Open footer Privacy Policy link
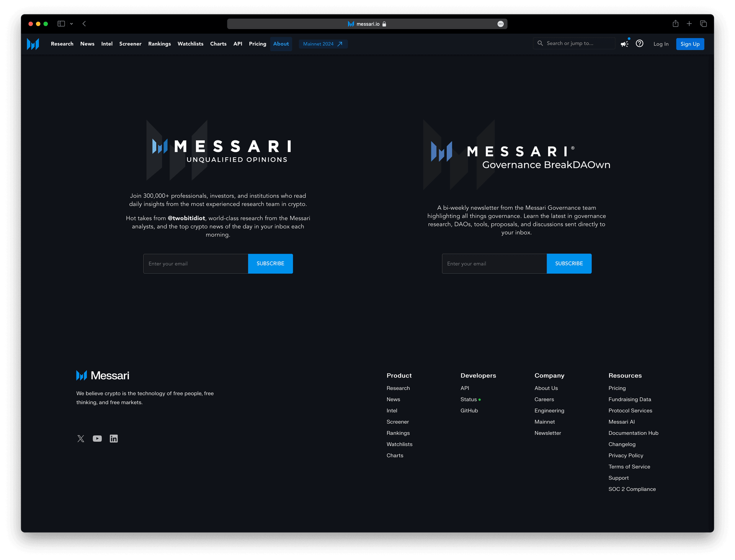 626,456
